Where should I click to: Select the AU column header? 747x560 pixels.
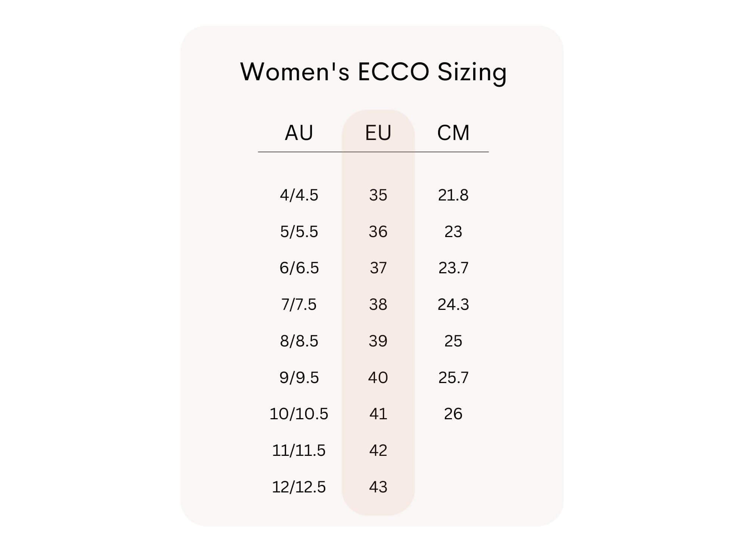click(x=299, y=133)
